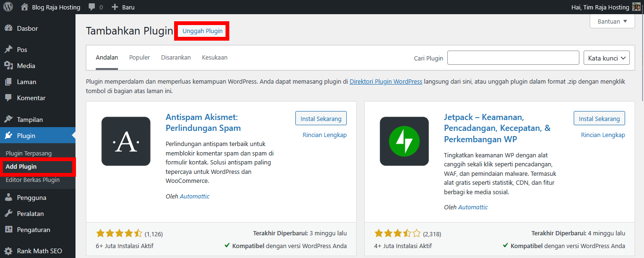This screenshot has height=258, width=644.
Task: Visit site via home icon
Action: point(25,7)
